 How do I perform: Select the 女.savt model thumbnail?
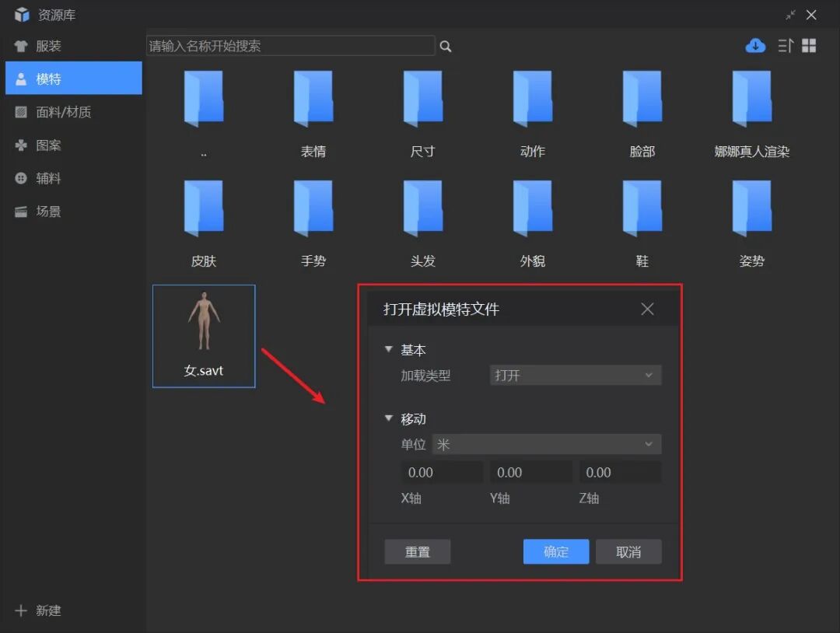click(203, 330)
